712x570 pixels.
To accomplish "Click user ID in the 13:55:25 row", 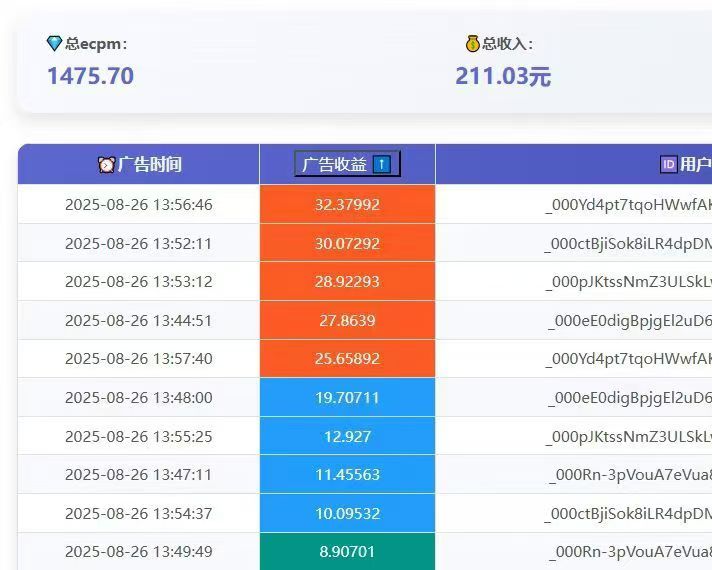I will click(x=628, y=437).
